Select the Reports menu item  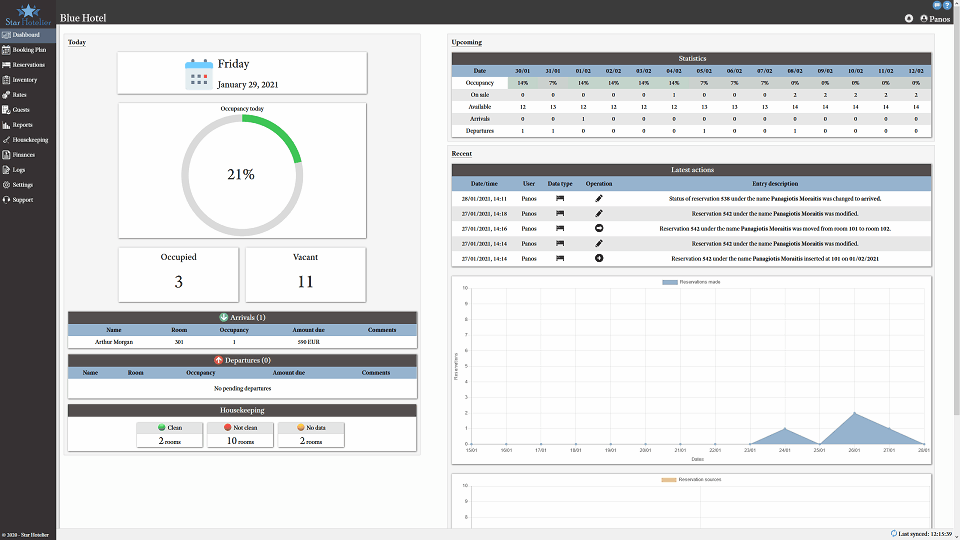(22, 125)
